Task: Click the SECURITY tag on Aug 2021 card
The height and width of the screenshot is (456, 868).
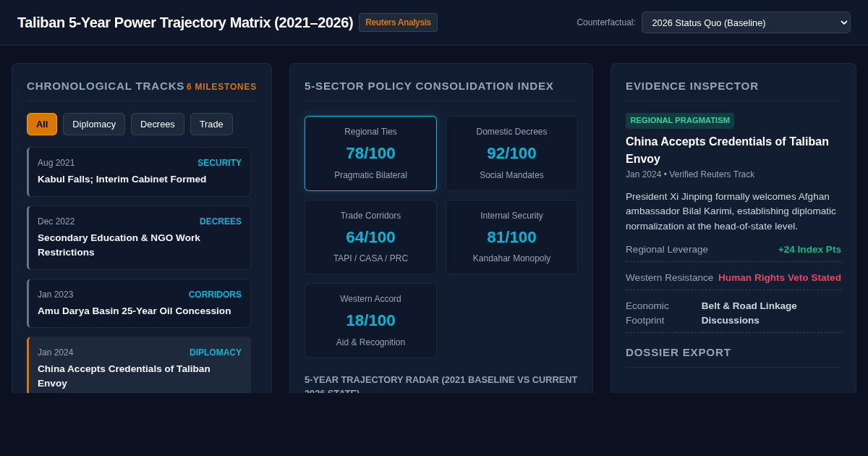Action: pyautogui.click(x=220, y=163)
